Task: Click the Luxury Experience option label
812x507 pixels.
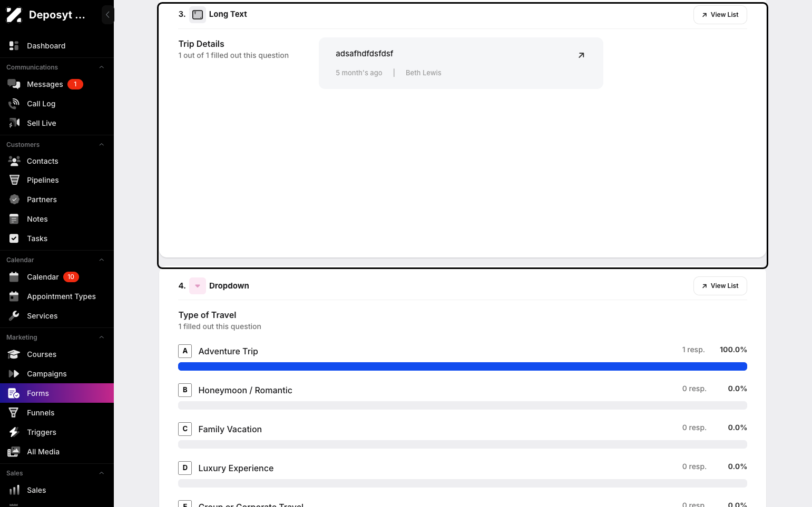Action: coord(236,468)
